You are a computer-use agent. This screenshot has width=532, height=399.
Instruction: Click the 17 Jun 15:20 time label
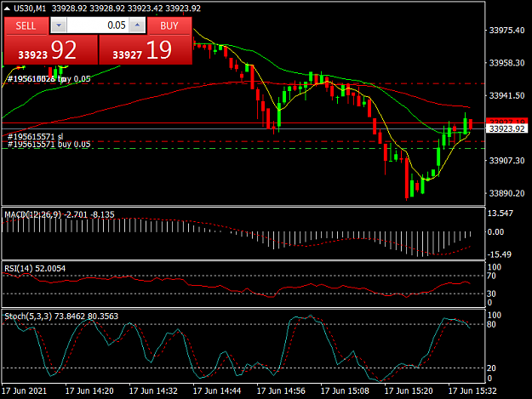pos(409,390)
